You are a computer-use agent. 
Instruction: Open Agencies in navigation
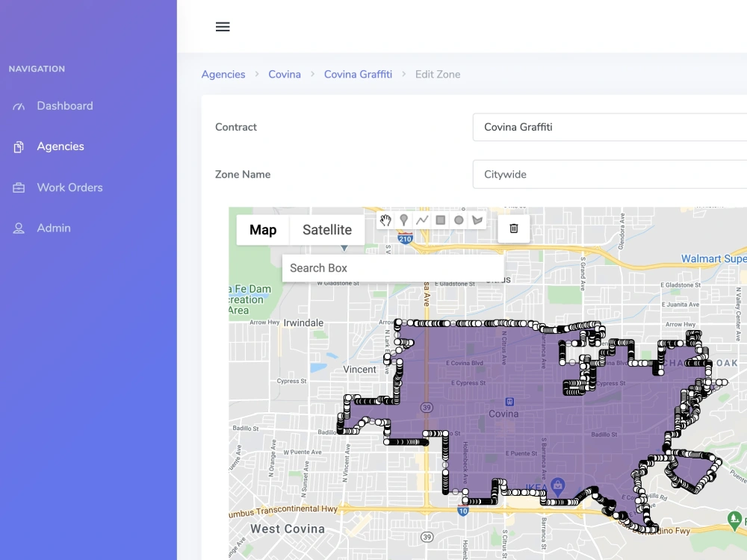(x=61, y=146)
